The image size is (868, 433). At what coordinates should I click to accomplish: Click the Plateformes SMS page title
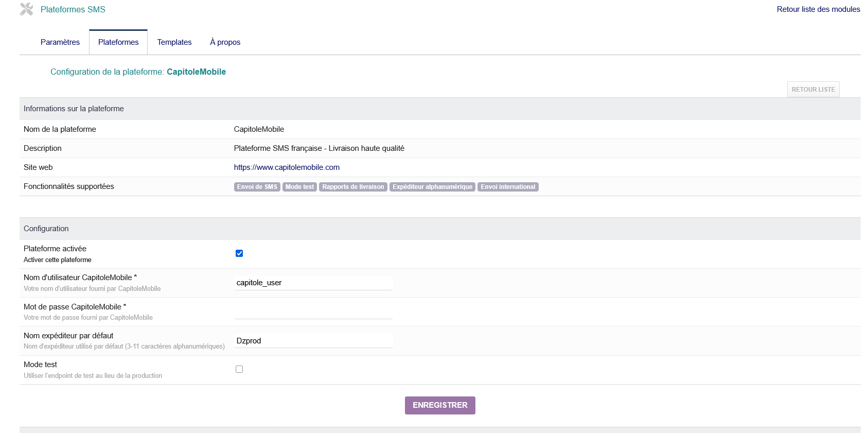(x=73, y=9)
